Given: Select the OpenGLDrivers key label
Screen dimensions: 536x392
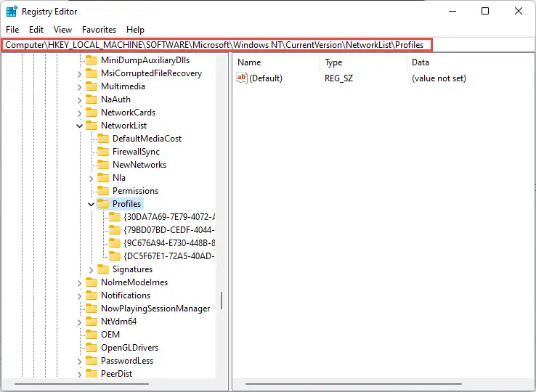Looking at the screenshot, I should 129,348.
